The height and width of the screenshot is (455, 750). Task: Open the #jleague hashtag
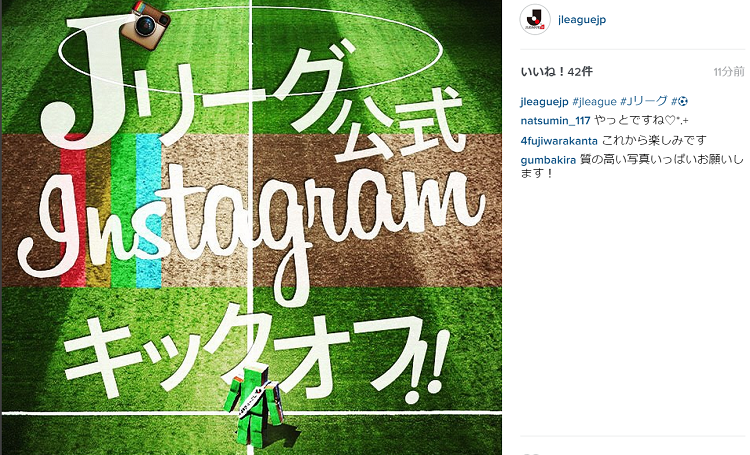coord(594,101)
